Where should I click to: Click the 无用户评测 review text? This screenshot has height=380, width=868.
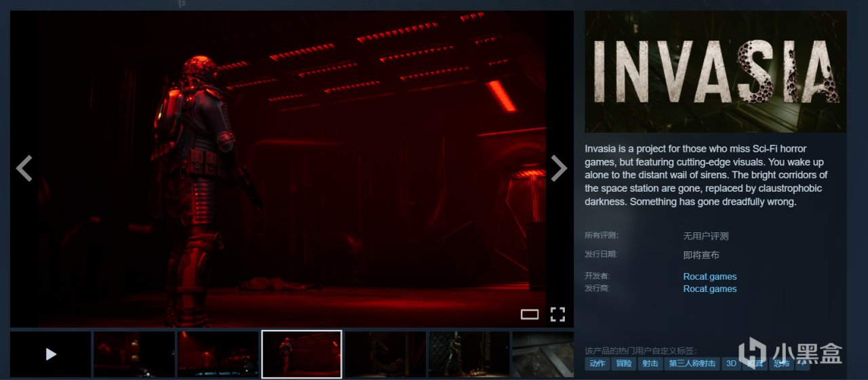(706, 236)
